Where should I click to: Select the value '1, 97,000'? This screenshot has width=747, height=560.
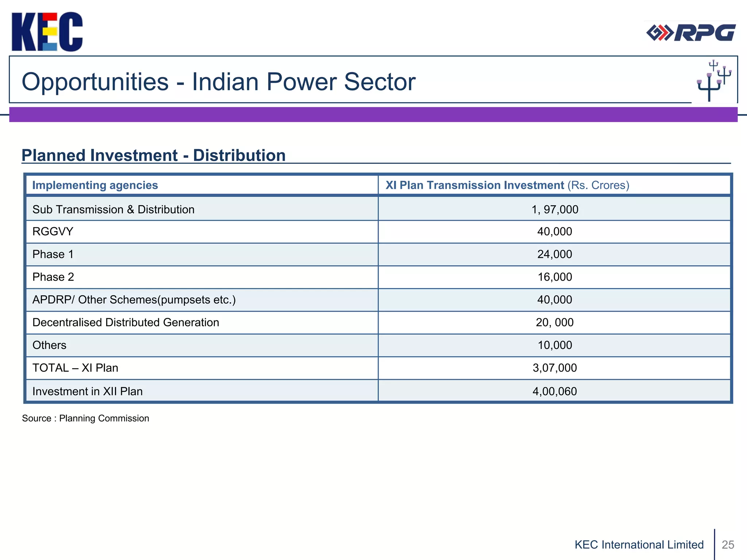click(x=555, y=210)
